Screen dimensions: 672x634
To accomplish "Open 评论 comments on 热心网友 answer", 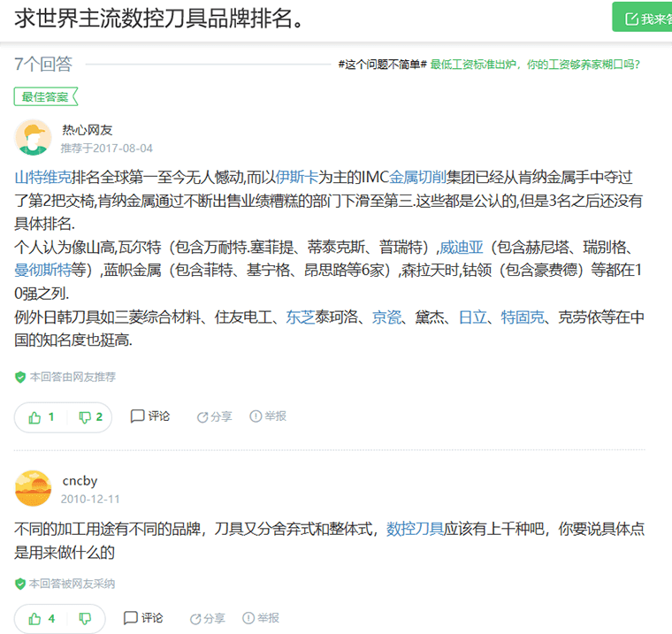I will click(x=150, y=416).
